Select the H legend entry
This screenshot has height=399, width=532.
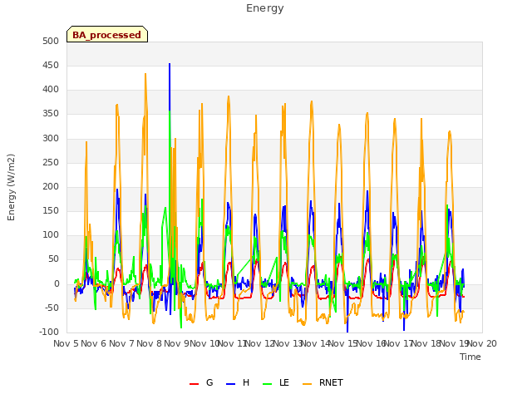(238, 382)
